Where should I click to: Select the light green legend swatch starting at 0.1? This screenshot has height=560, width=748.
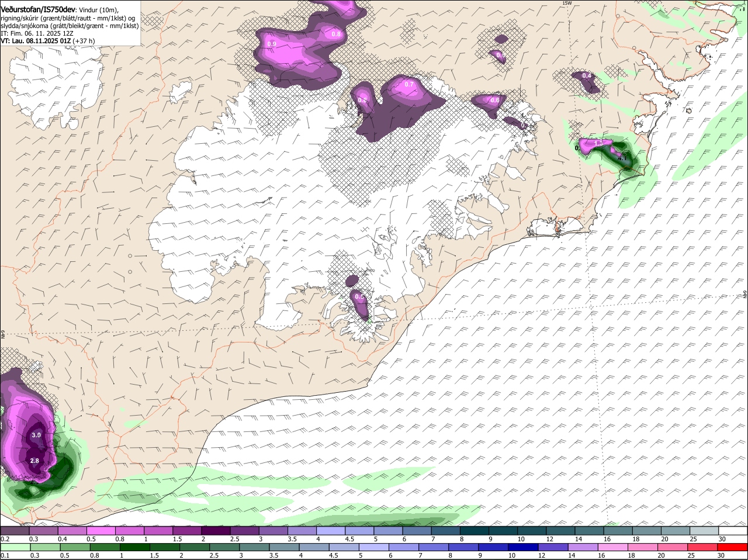(x=15, y=548)
